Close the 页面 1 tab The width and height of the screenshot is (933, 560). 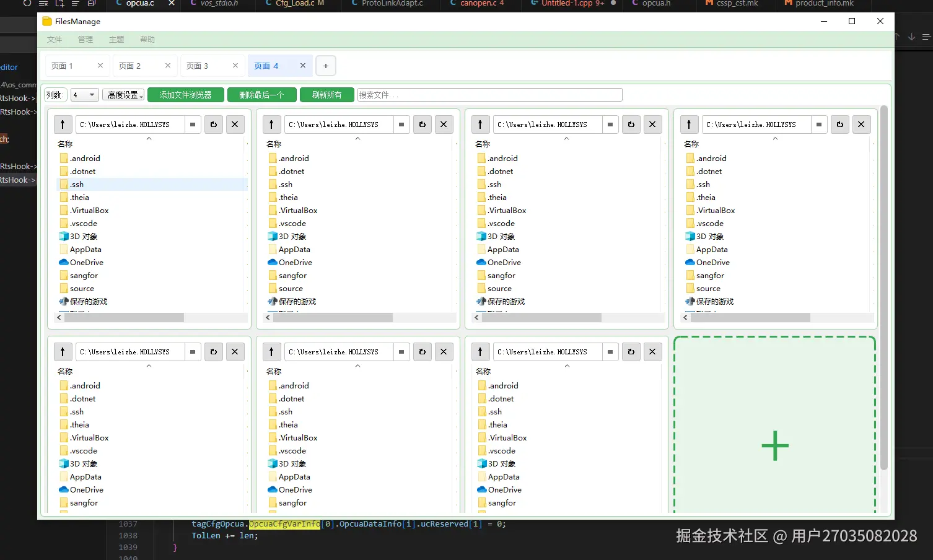click(x=100, y=66)
